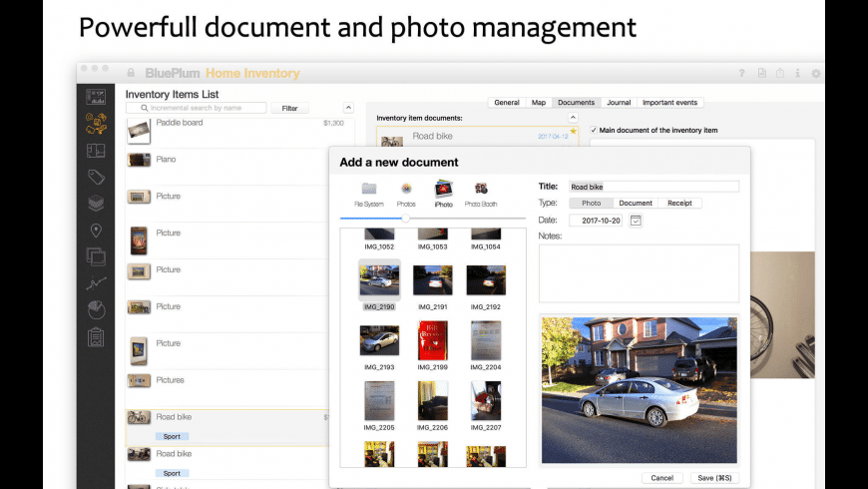
Task: Open the pie chart reports section
Action: [x=97, y=310]
